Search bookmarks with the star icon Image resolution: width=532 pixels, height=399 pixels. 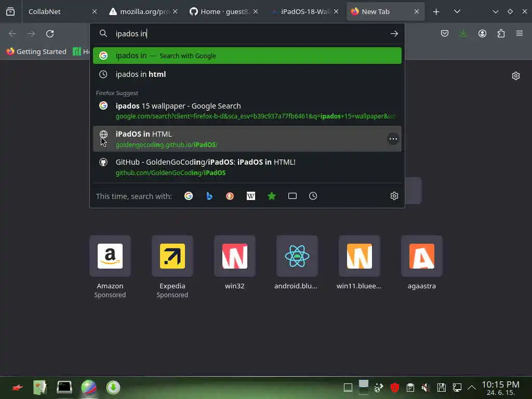[x=271, y=196]
